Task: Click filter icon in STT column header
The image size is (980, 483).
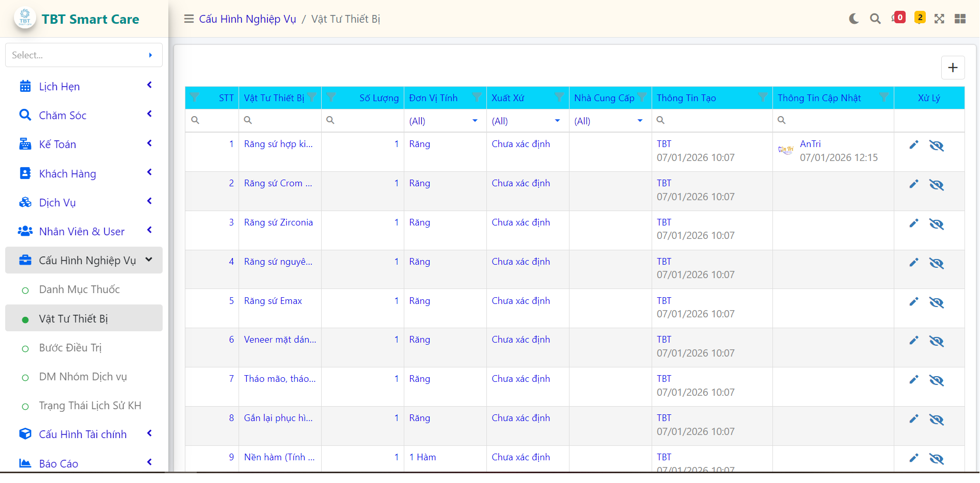Action: (x=195, y=97)
